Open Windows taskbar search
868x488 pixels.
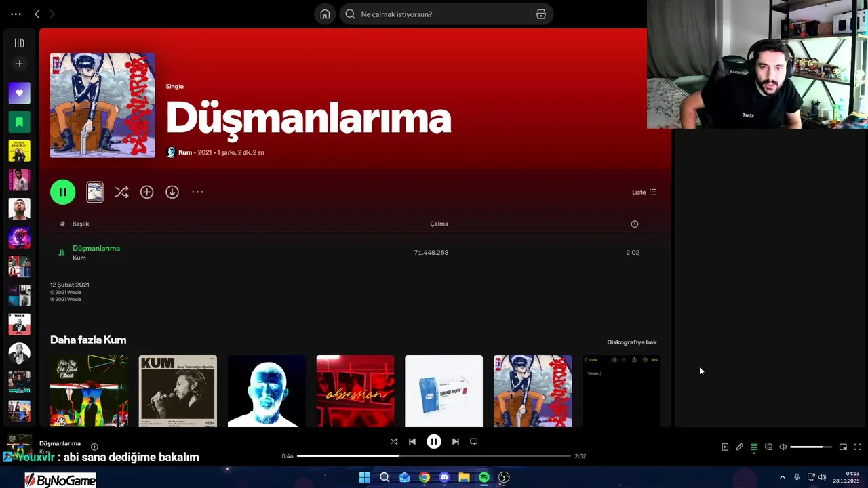[384, 477]
